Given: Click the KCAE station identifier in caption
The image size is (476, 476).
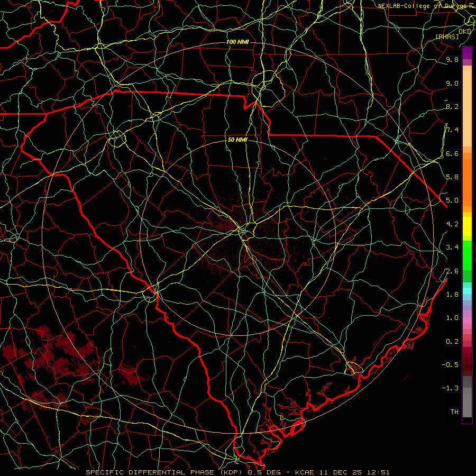Looking at the screenshot, I should pos(306,472).
